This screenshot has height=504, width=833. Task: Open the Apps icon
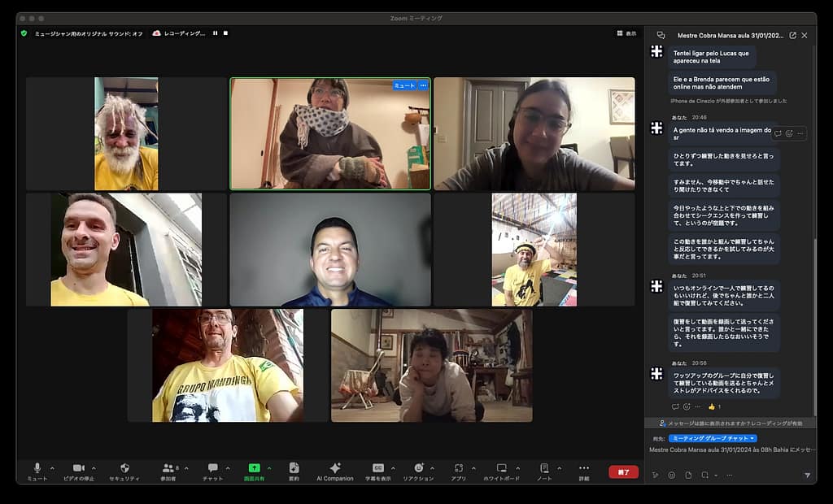459,468
